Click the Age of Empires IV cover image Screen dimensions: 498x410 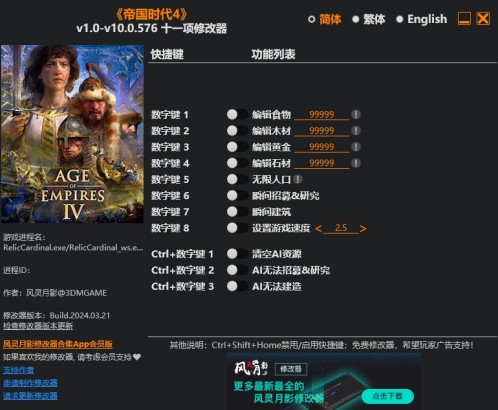point(72,134)
